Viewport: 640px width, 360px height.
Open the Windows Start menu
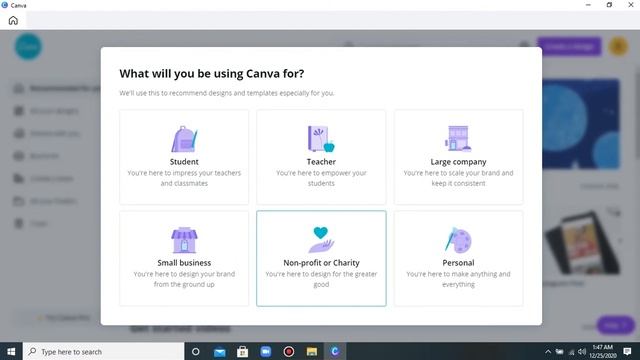[x=11, y=351]
